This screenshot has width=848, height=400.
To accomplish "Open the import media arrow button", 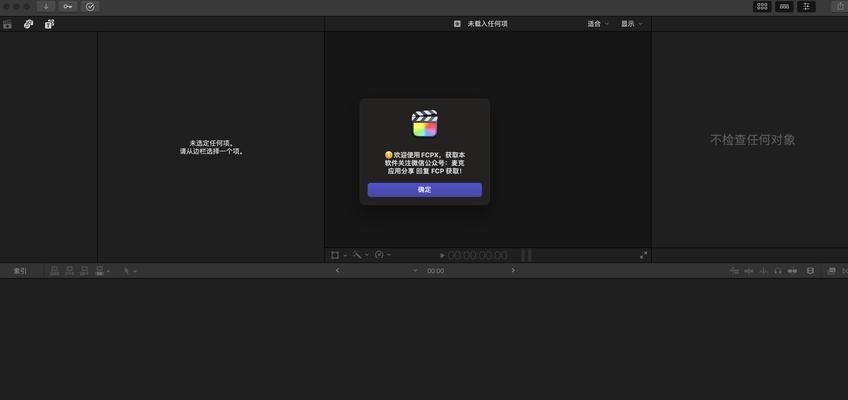I will tap(46, 6).
